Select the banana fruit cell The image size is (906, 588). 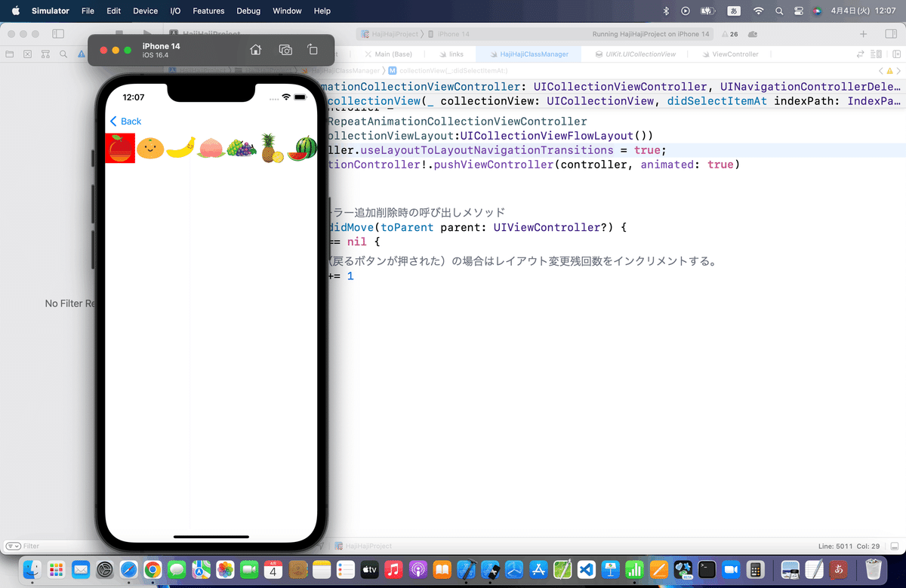(x=180, y=148)
